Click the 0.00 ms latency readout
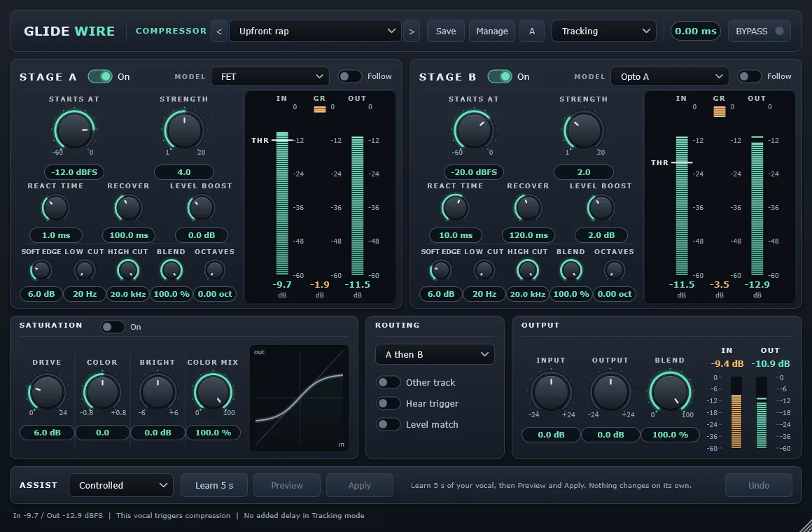The width and height of the screenshot is (812, 532). [696, 31]
